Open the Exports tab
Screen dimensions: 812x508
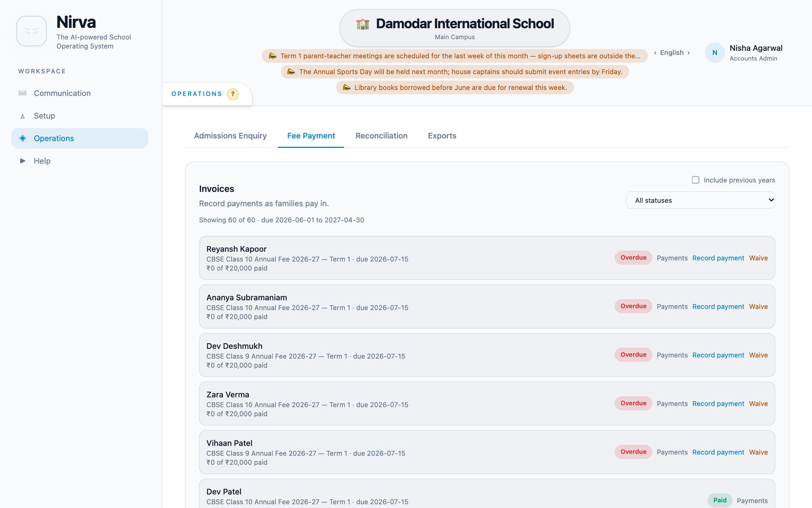tap(442, 136)
